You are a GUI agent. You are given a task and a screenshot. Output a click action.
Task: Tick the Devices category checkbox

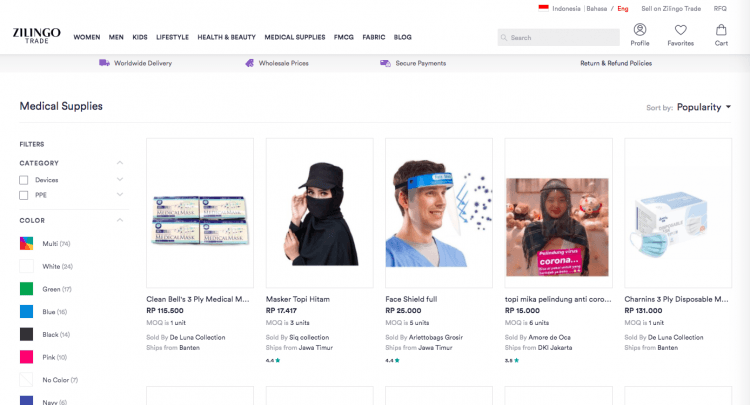pyautogui.click(x=23, y=180)
